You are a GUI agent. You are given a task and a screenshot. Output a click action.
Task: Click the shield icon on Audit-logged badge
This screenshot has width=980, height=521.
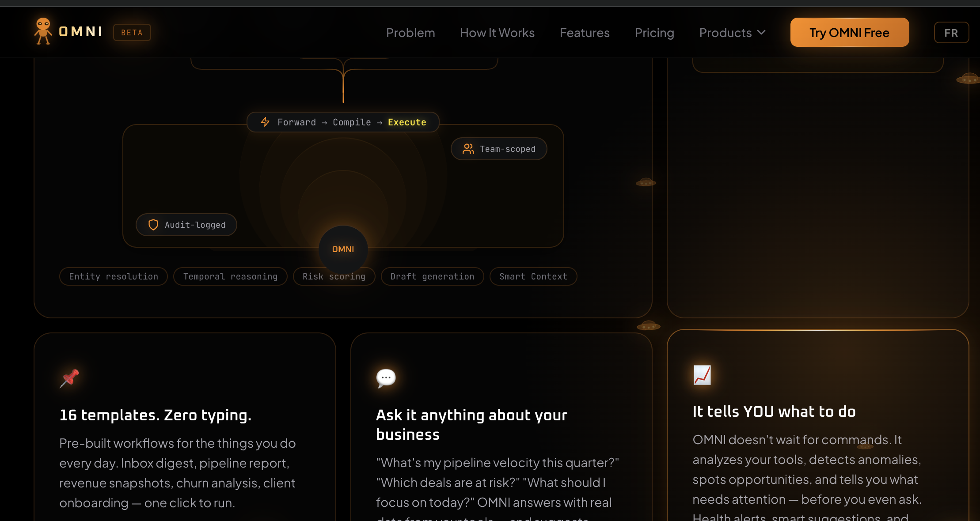tap(153, 225)
